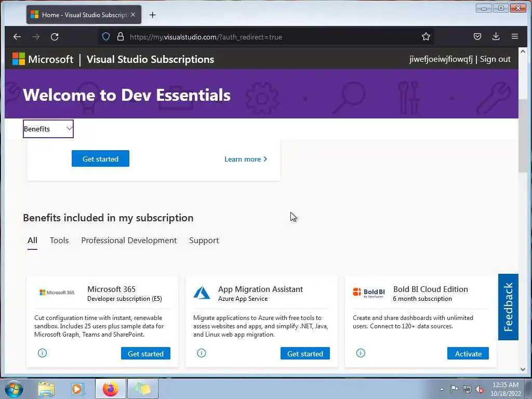Go back using the browser back arrow
Viewport: 532px width, 399px height.
tap(17, 37)
